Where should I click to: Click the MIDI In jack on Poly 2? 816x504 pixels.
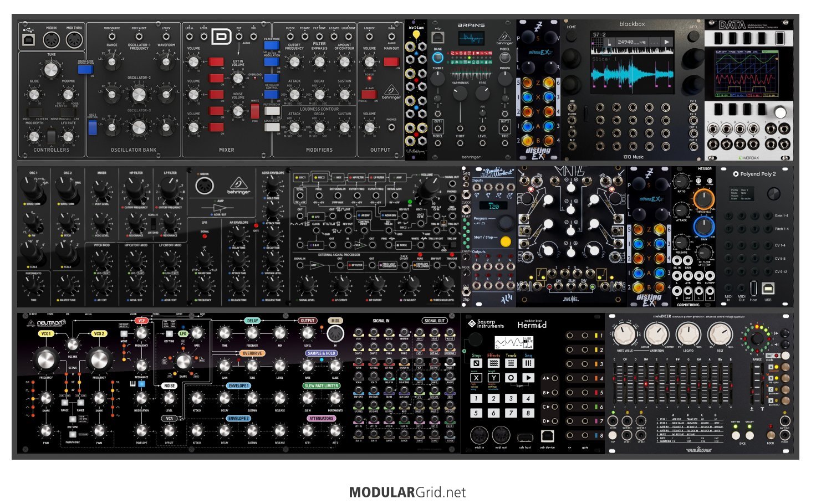[x=729, y=288]
